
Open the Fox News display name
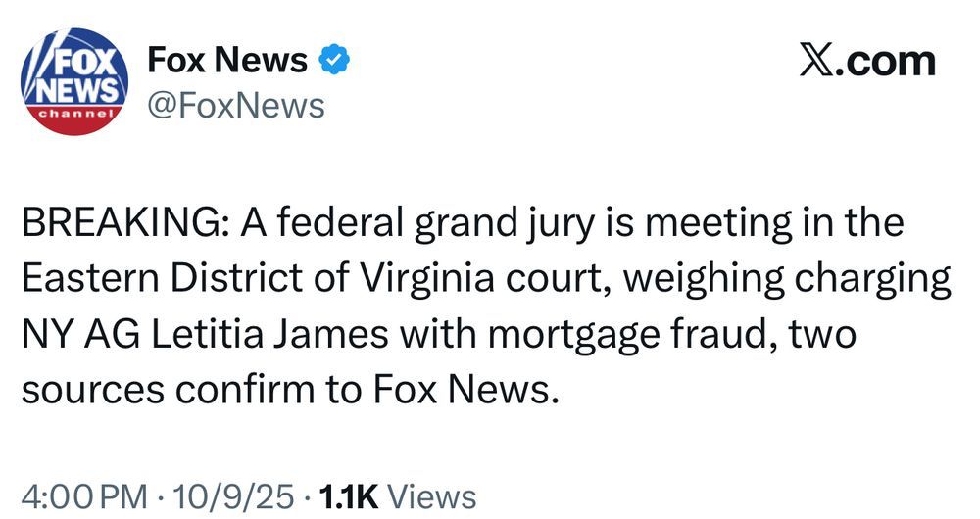226,61
